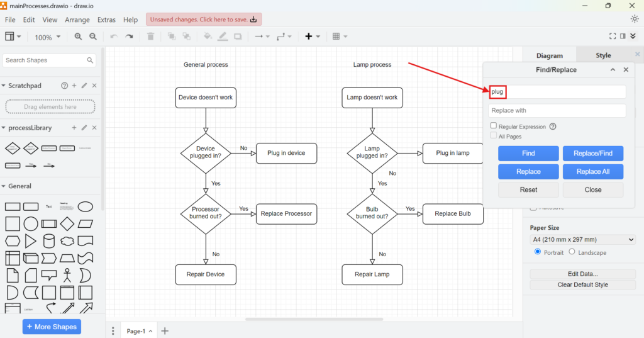644x338 pixels.
Task: Switch to the Style tab
Action: 603,55
